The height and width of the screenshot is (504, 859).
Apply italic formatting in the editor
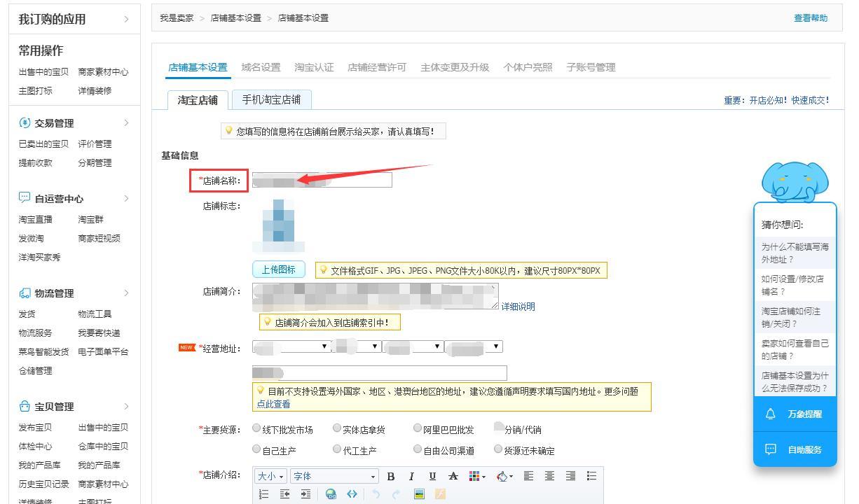[411, 476]
